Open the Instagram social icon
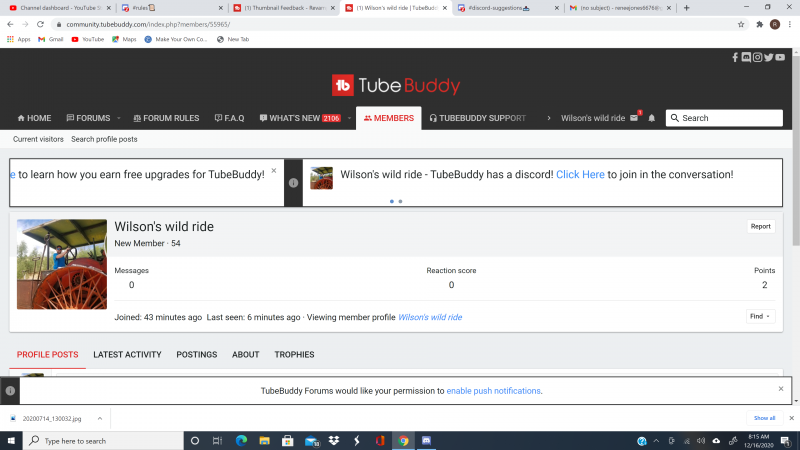 [x=757, y=58]
